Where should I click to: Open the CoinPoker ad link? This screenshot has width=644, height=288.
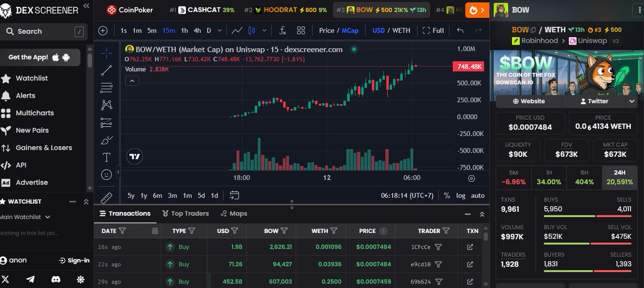point(129,10)
